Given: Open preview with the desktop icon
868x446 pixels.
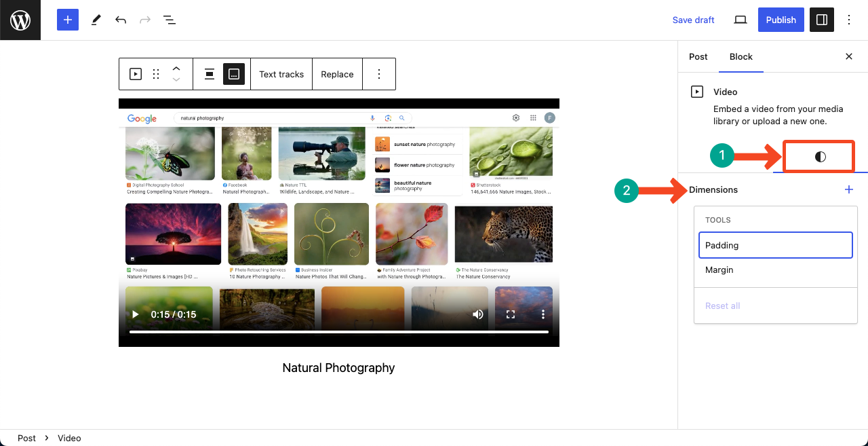Looking at the screenshot, I should [740, 20].
